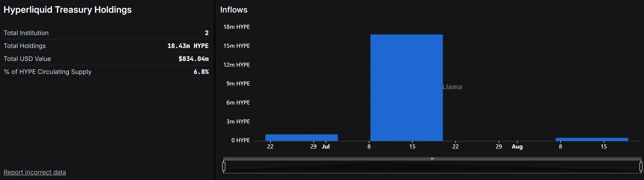Click the 3m HYPE axis label
644x180 pixels.
(238, 122)
